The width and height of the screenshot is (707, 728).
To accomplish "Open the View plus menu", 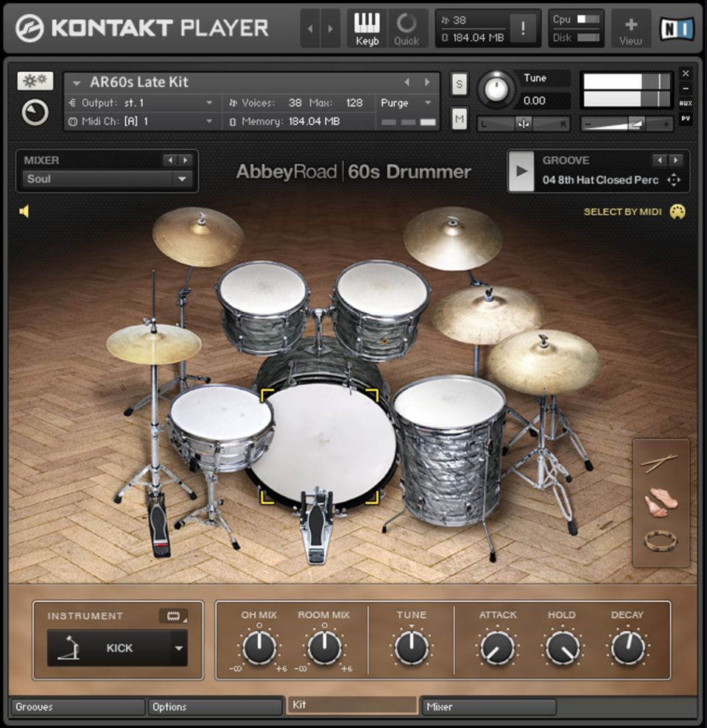I will [630, 29].
